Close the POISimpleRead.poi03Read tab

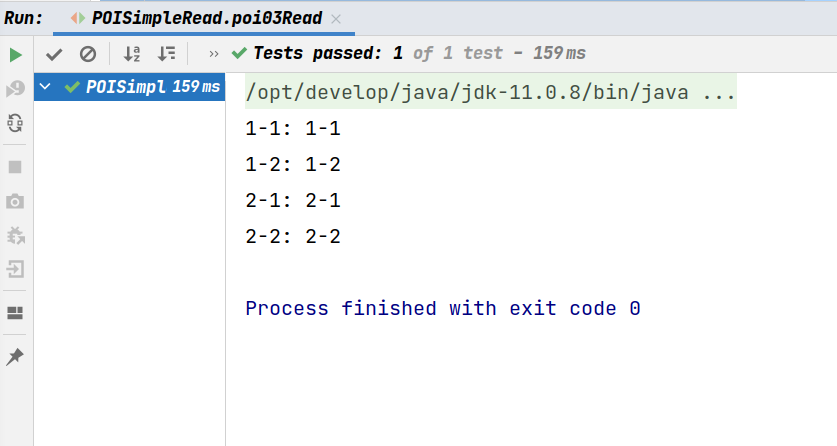336,19
